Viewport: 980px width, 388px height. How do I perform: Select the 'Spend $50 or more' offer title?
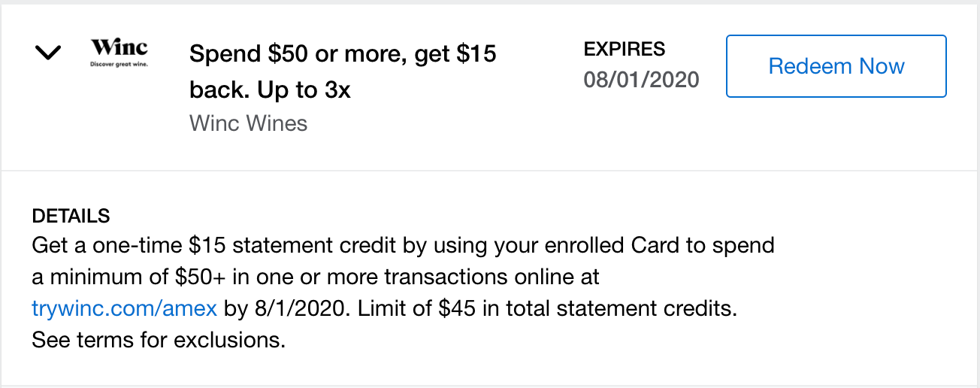click(x=343, y=71)
